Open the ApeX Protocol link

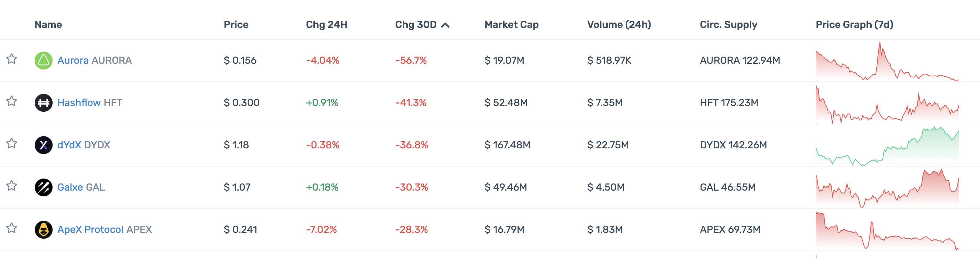90,229
